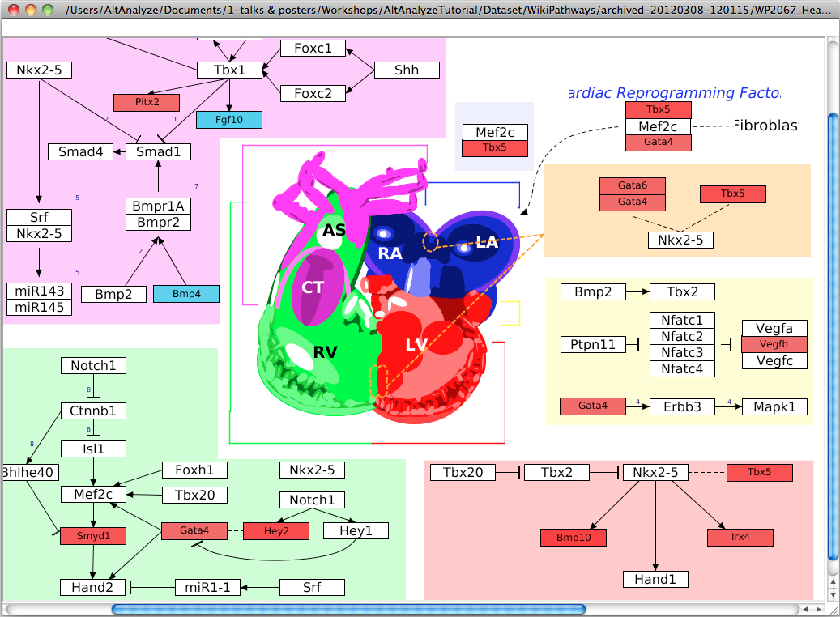The image size is (840, 617).
Task: Click the green zoom window button
Action: 48,10
